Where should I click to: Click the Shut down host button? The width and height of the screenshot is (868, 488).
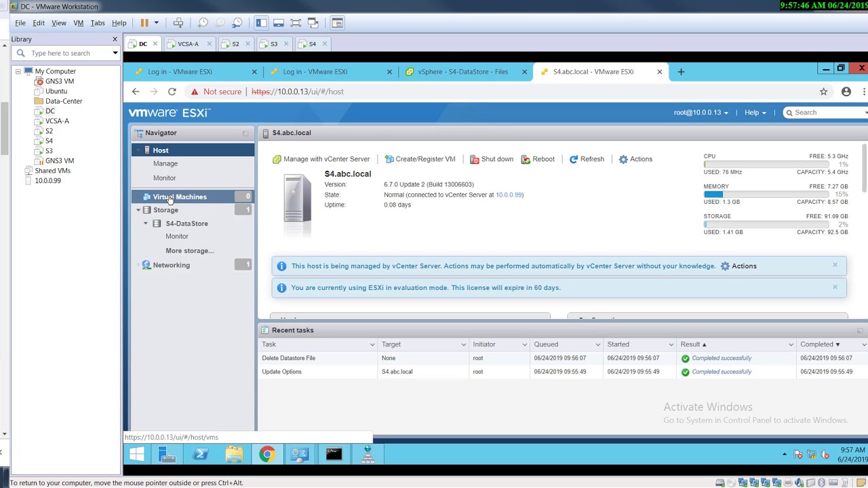click(x=492, y=159)
